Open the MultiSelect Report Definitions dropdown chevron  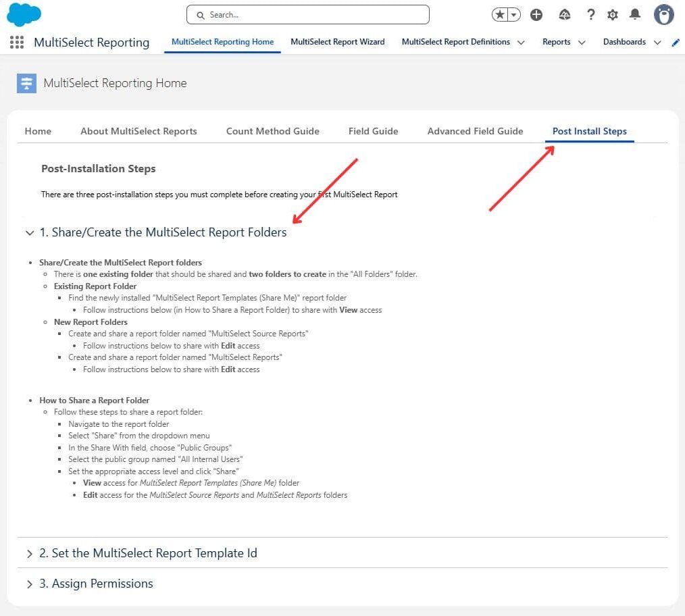[x=521, y=43]
